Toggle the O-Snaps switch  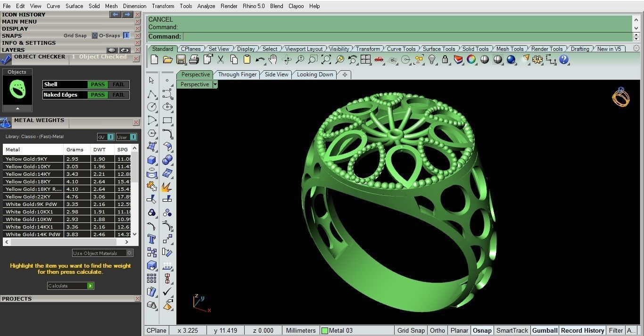coord(126,35)
